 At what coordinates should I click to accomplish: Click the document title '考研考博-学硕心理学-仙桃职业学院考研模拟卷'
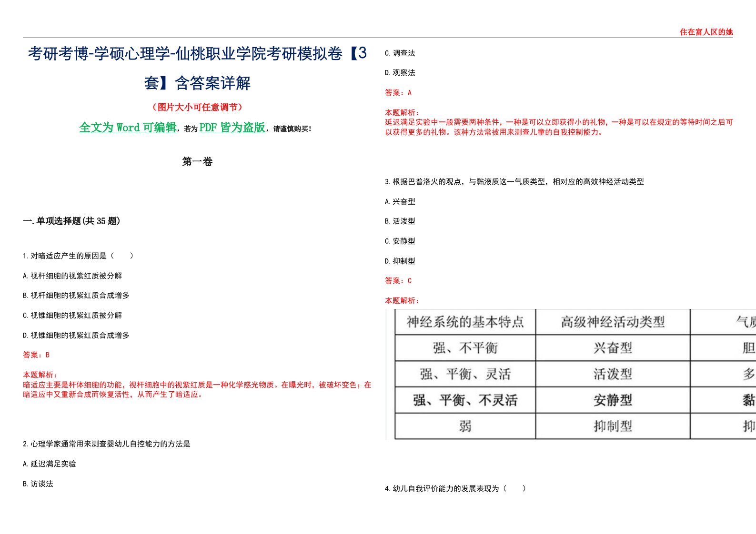pyautogui.click(x=197, y=68)
